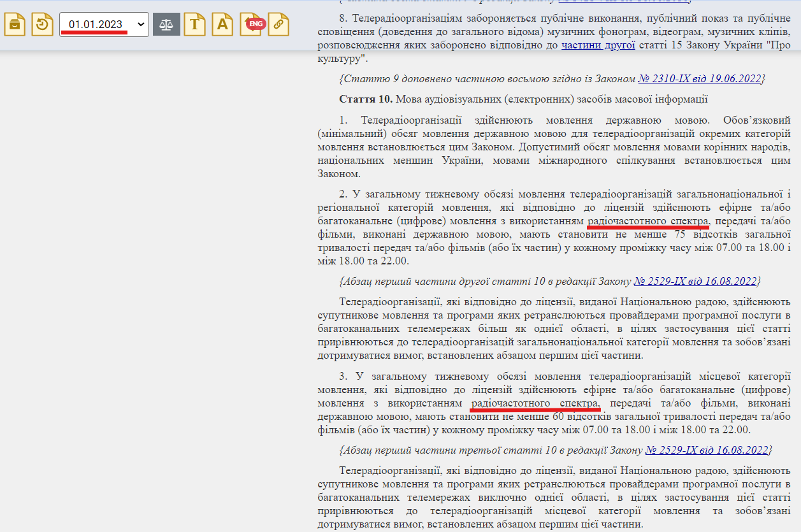
Task: Open font size options with the A icon
Action: [222, 24]
